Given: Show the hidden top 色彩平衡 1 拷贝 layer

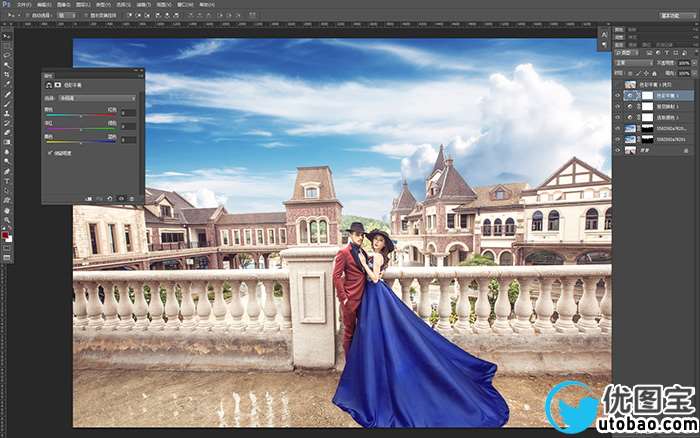Looking at the screenshot, I should coord(618,84).
